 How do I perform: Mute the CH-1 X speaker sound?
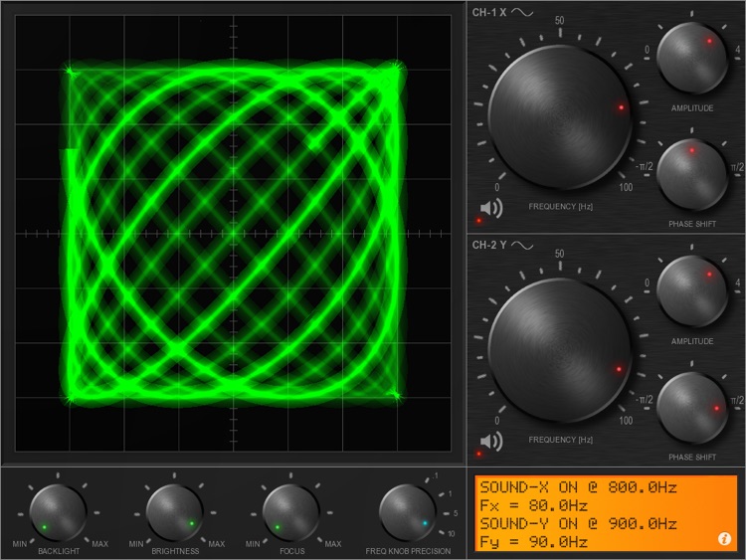491,208
